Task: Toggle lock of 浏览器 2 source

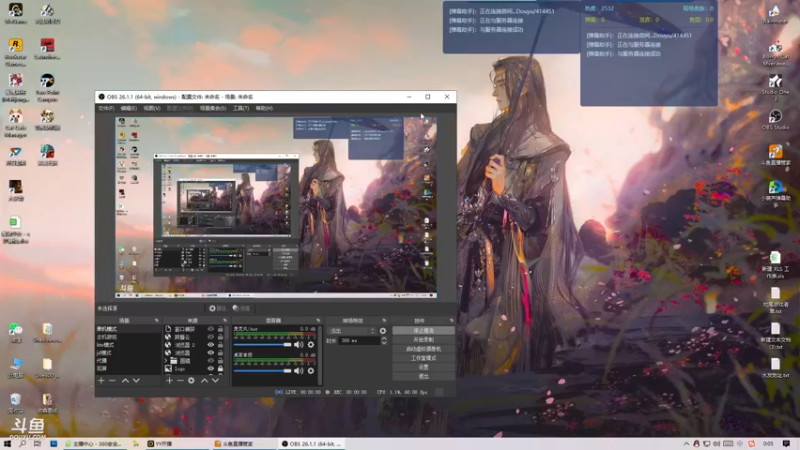Action: tap(220, 345)
